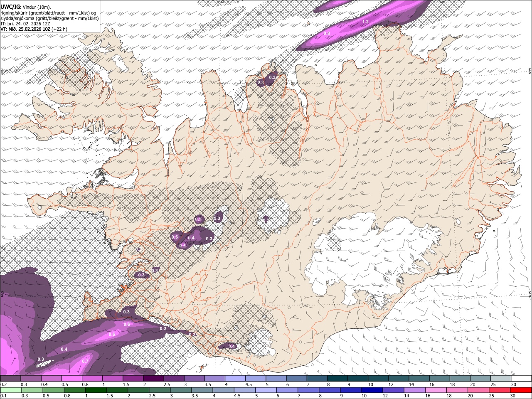Click the 'rigning/skúrir' description line
The width and height of the screenshot is (532, 399).
(x=48, y=13)
